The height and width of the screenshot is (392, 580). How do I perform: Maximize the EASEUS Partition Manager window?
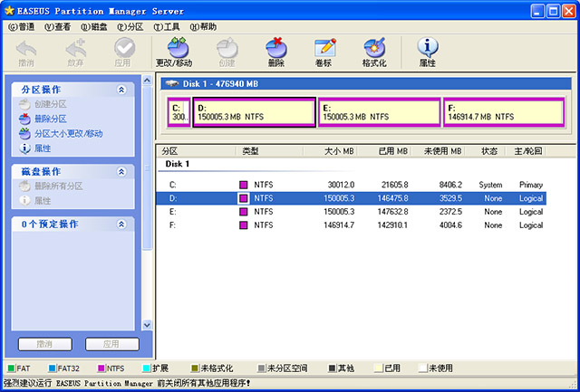(x=554, y=12)
